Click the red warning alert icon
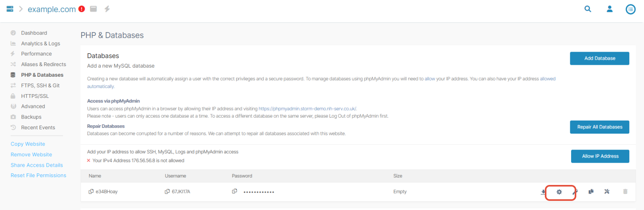644x210 pixels. 82,9
